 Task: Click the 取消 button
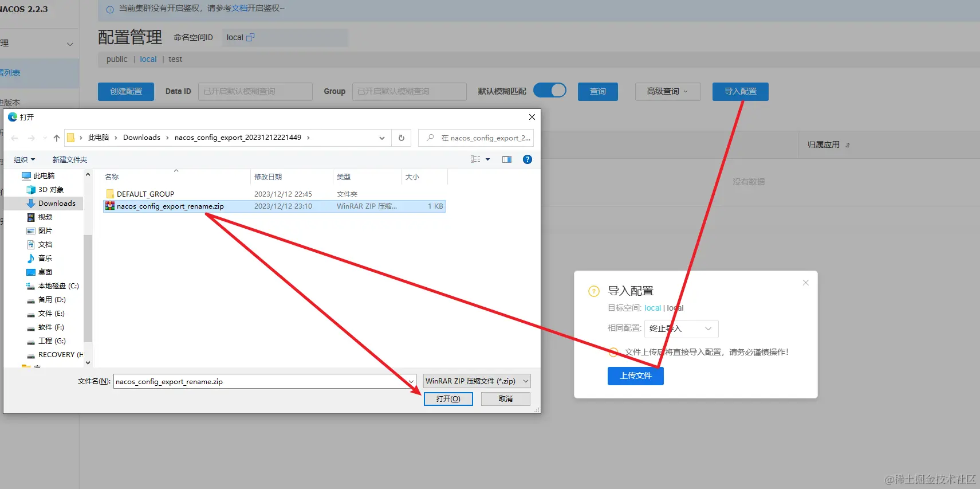click(x=506, y=399)
